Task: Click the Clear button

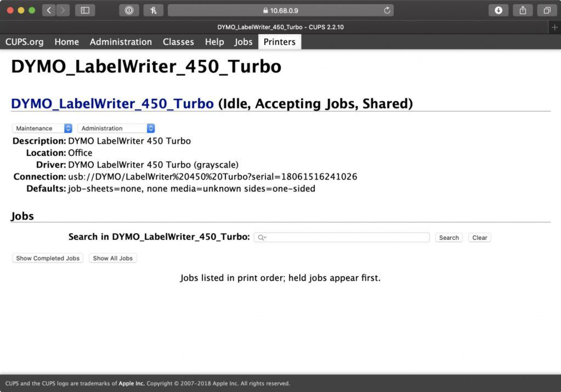Action: pyautogui.click(x=479, y=238)
